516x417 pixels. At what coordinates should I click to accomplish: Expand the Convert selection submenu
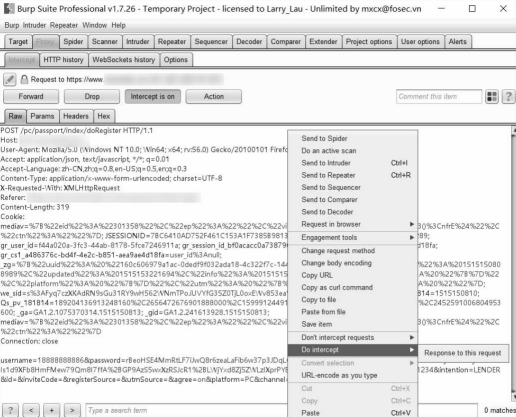click(x=353, y=363)
